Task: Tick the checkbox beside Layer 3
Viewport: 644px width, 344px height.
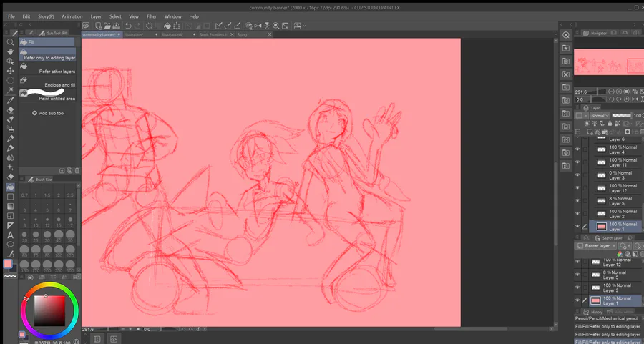Action: [x=585, y=175]
